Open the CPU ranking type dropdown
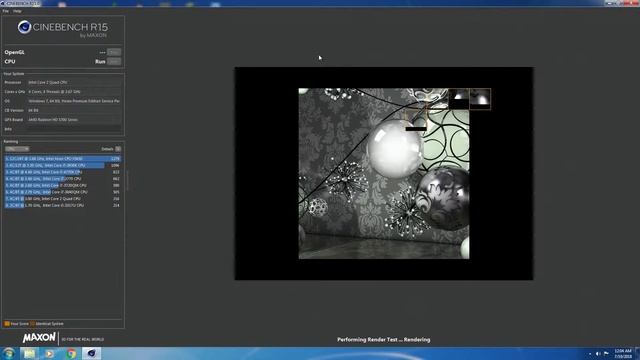This screenshot has height=360, width=640. pos(17,149)
